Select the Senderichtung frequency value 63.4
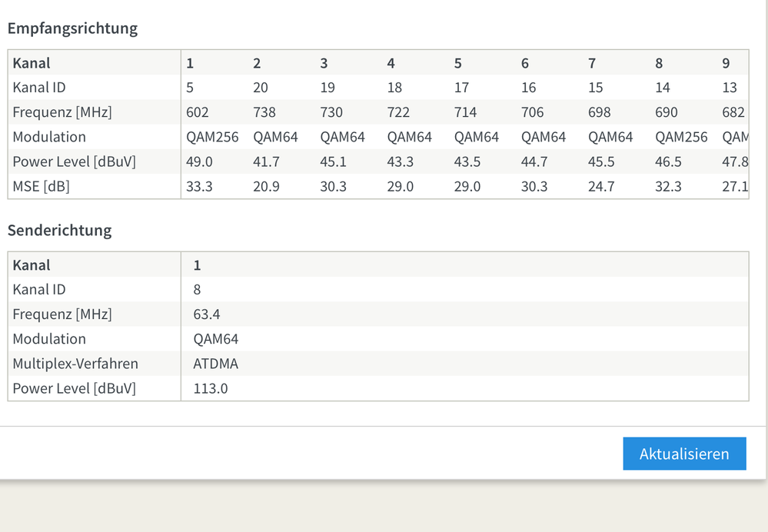The height and width of the screenshot is (532, 768). (207, 314)
